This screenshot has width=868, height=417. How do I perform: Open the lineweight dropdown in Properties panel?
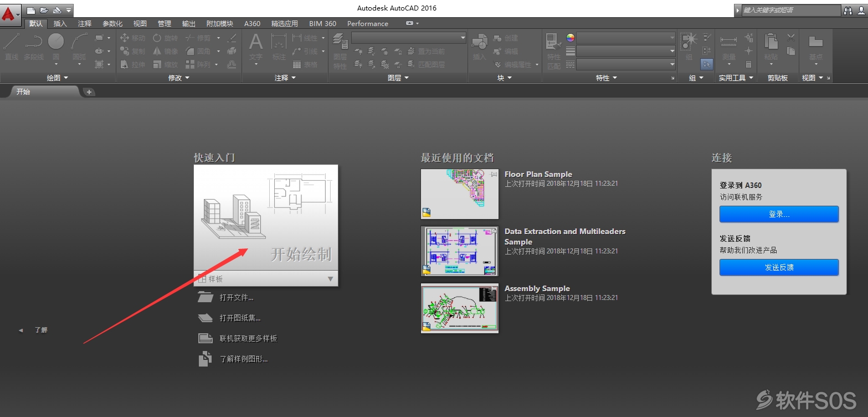pos(626,51)
